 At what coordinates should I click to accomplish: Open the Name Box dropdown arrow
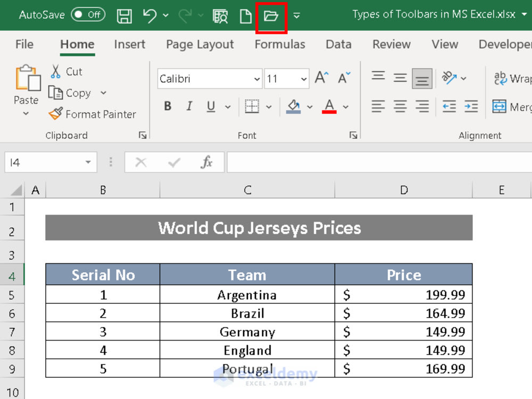click(88, 162)
